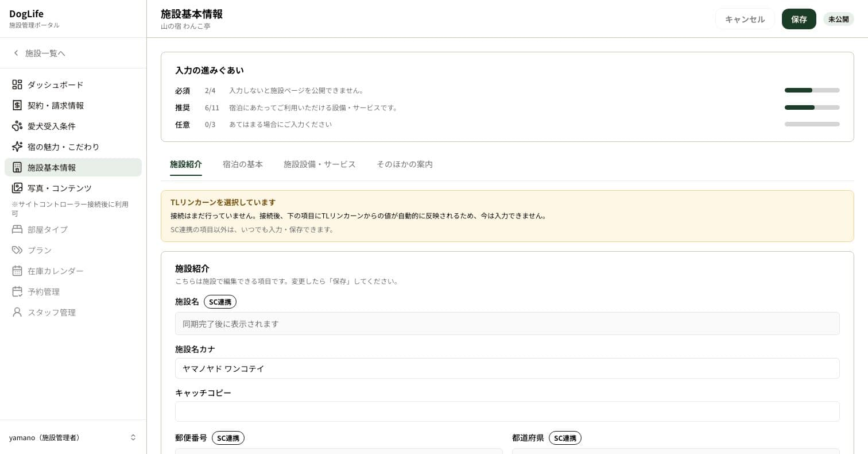Click the 必須 progress bar
This screenshot has height=454, width=868.
[x=812, y=90]
